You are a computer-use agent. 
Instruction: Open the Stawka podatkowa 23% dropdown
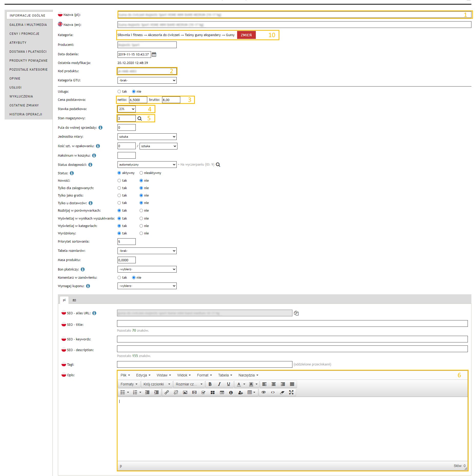[x=126, y=109]
